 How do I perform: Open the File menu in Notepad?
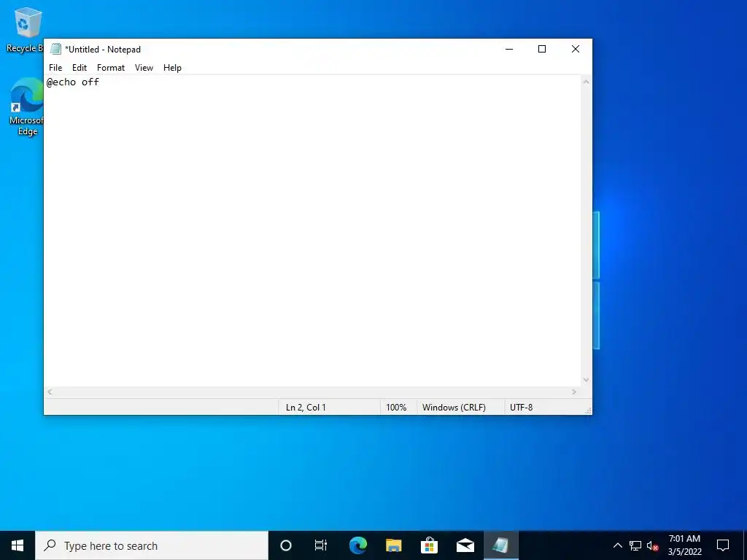click(x=55, y=68)
